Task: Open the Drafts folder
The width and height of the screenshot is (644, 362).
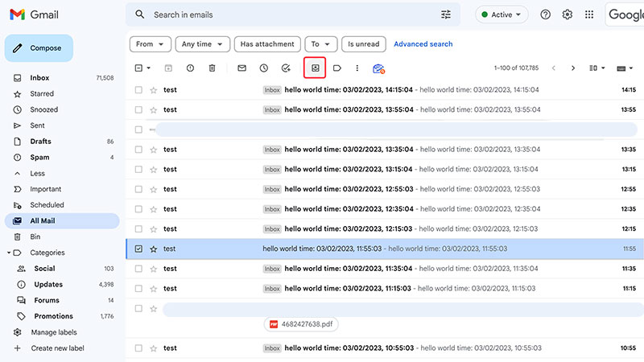Action: click(62, 142)
